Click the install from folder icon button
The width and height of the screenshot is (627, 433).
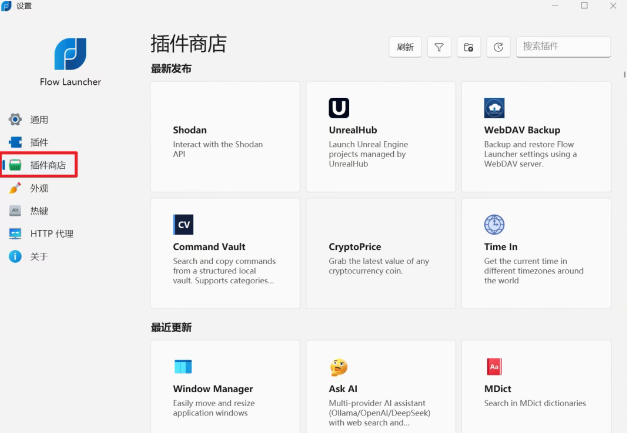coord(469,47)
